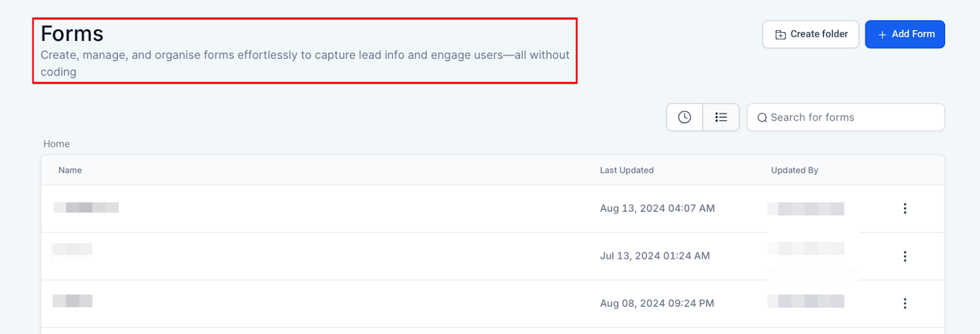Open the form updated Aug 08, 2024
This screenshot has height=334, width=980.
(x=72, y=301)
